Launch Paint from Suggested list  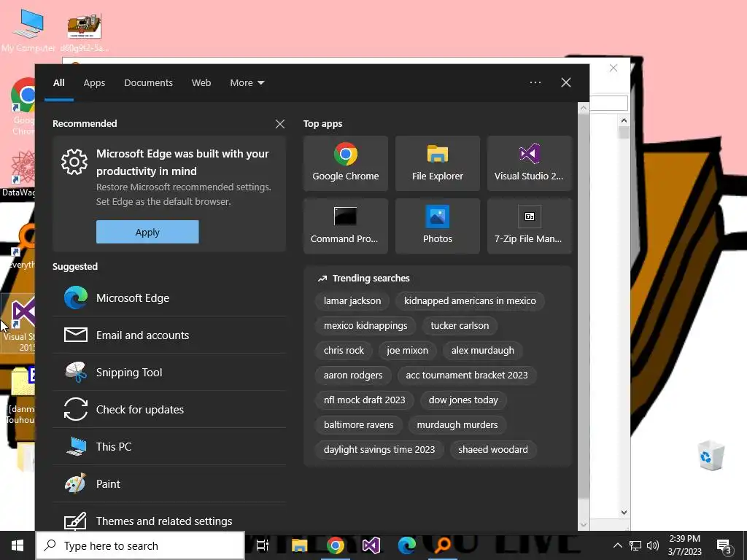[x=169, y=484]
